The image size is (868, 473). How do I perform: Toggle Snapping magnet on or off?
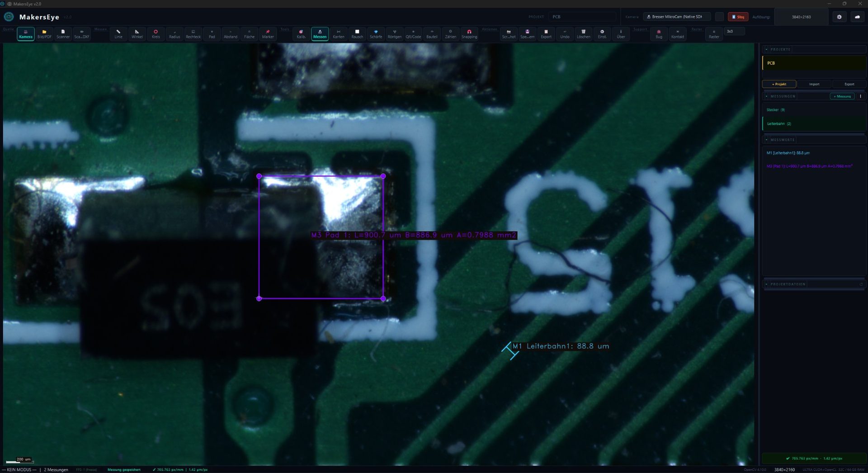(469, 34)
